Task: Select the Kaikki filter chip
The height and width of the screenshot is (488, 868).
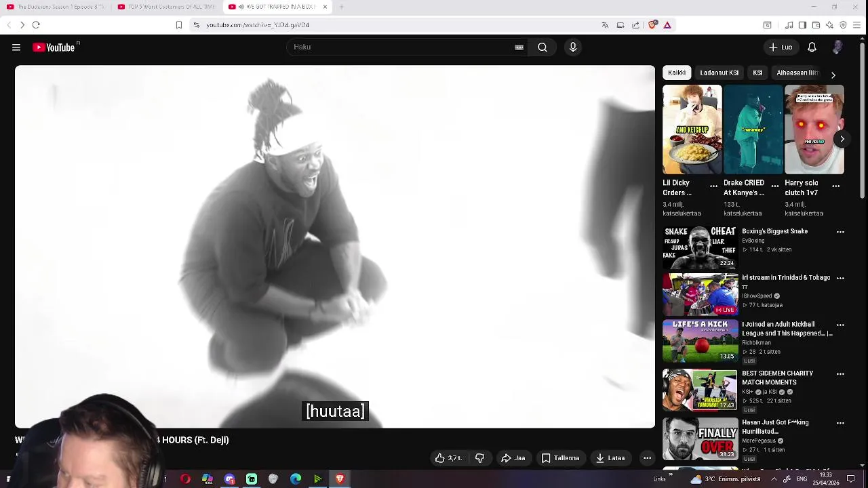Action: pyautogui.click(x=677, y=73)
